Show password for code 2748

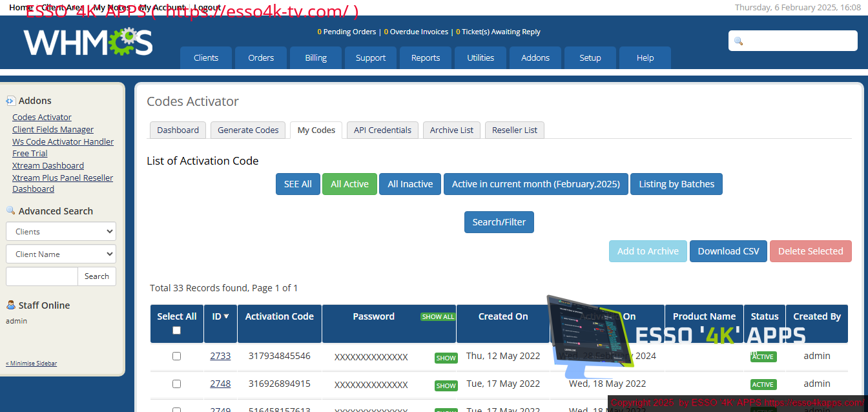coord(446,386)
